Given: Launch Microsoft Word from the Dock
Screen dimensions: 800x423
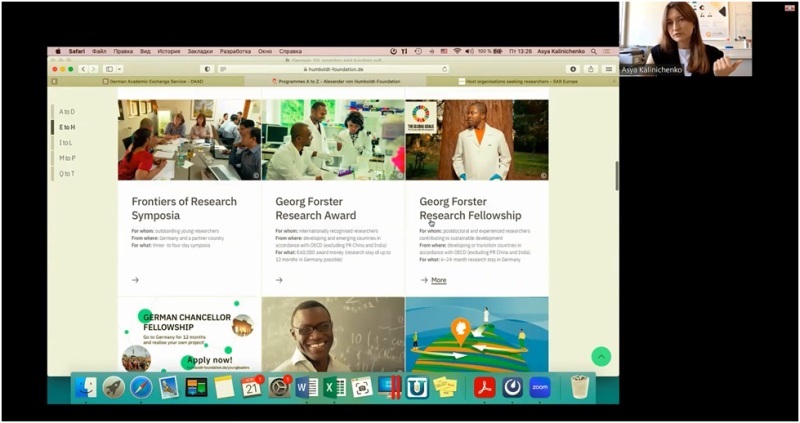Looking at the screenshot, I should (x=307, y=388).
